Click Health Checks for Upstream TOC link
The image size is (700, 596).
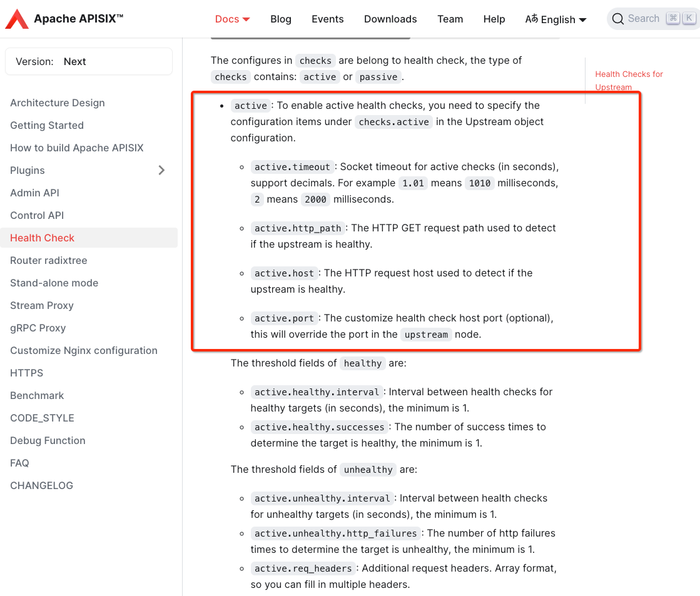pyautogui.click(x=629, y=80)
